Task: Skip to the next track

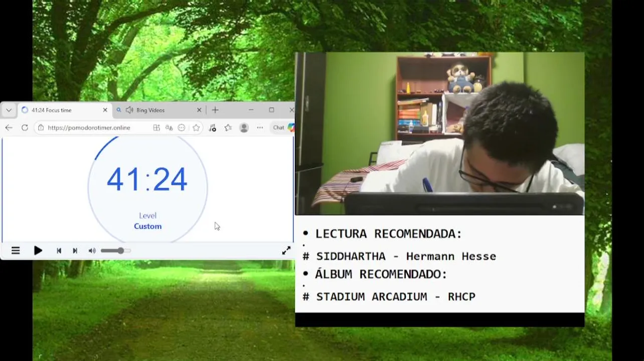Action: tap(75, 251)
